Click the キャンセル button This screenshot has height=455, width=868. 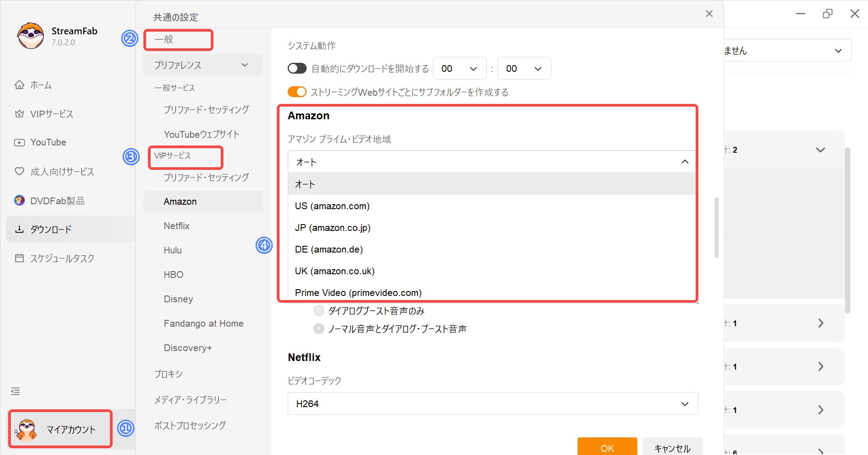[x=672, y=447]
